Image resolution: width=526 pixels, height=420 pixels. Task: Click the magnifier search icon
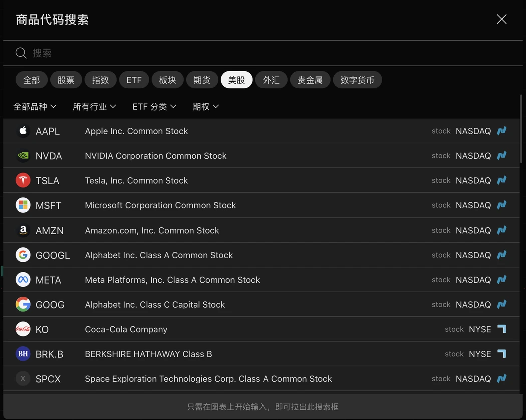click(21, 53)
